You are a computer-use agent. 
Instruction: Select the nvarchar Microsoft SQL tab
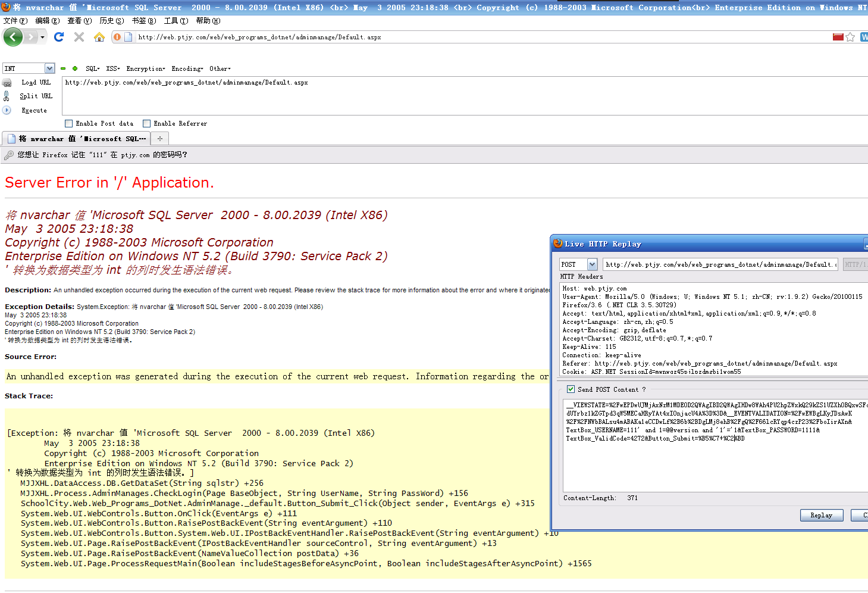pos(76,139)
